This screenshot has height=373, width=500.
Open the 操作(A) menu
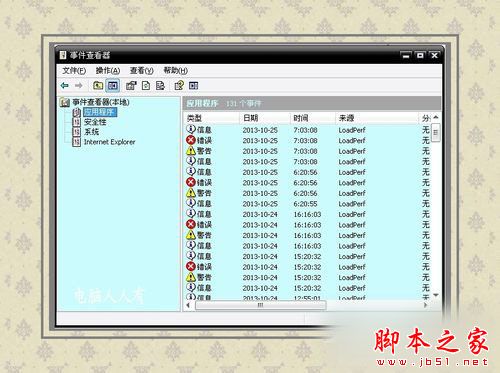pos(108,71)
